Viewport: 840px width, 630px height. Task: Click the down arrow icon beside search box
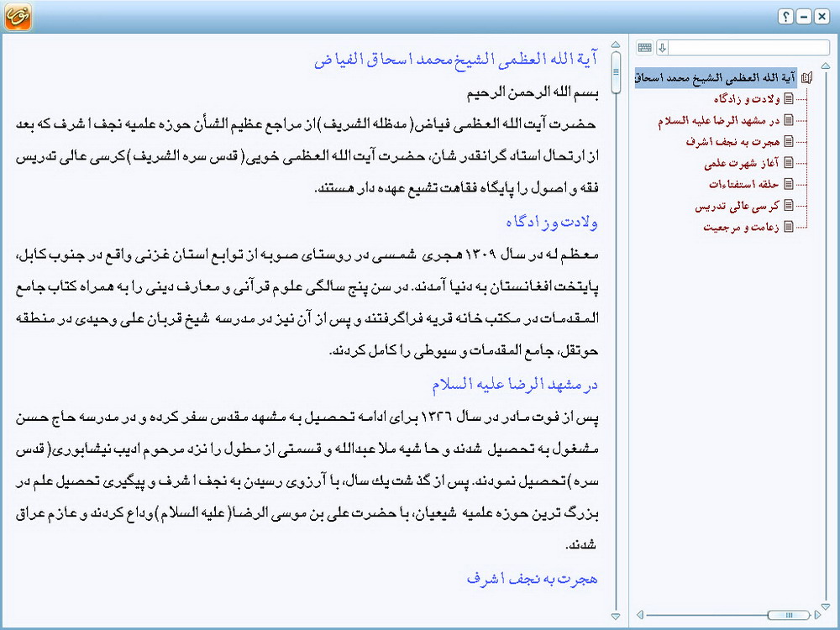pos(662,48)
